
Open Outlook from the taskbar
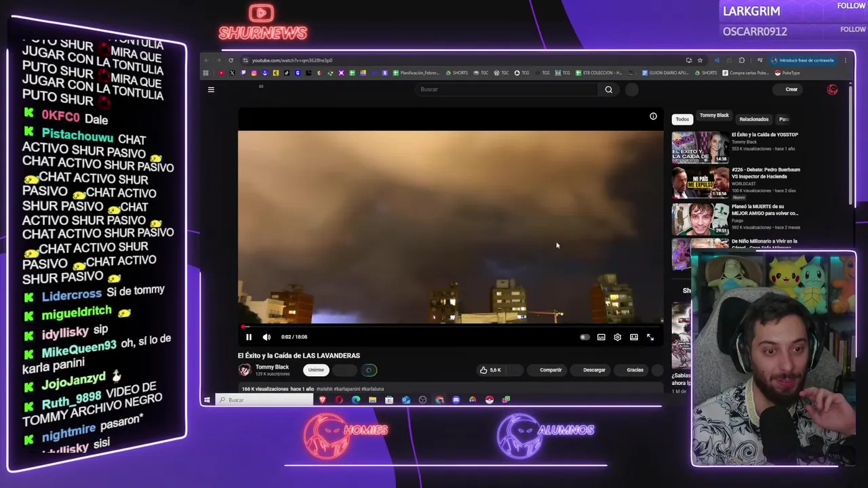[x=406, y=400]
